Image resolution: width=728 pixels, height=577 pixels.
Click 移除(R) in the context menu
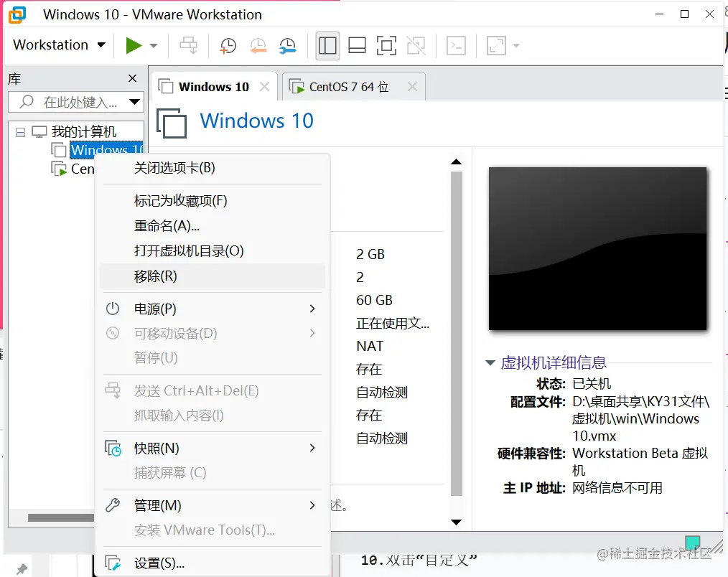(x=213, y=276)
